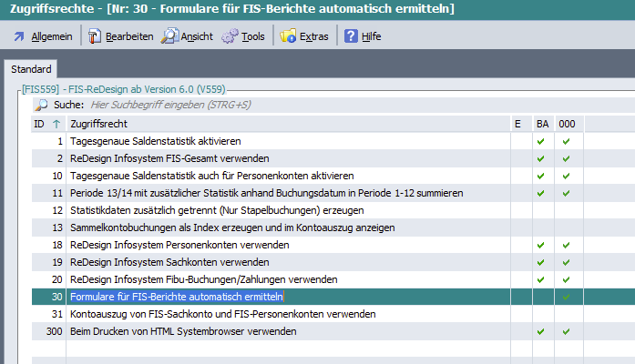Click the Allgemein arrow icon
Image resolution: width=635 pixels, height=364 pixels.
coord(19,37)
